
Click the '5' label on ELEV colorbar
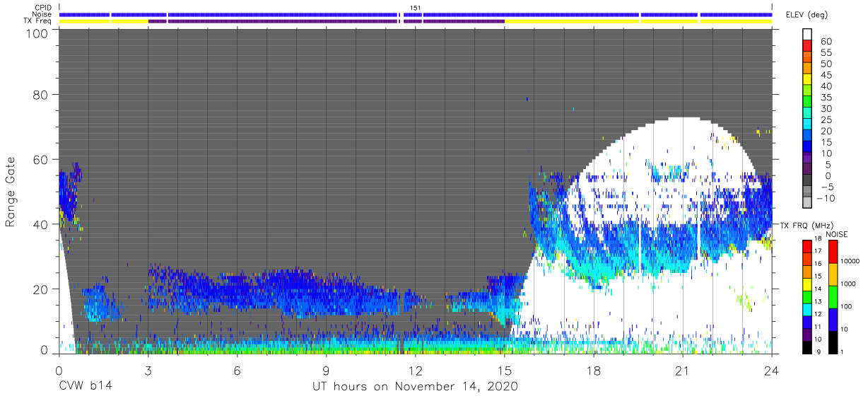(x=828, y=165)
